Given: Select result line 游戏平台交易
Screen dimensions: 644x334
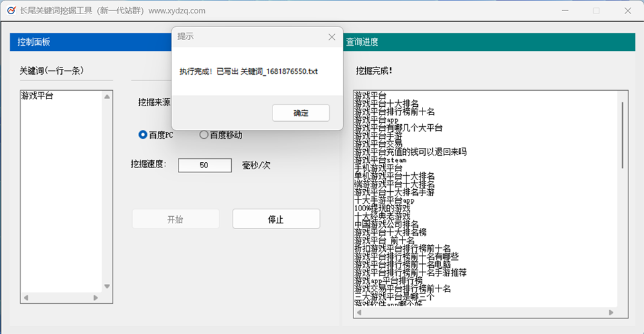Looking at the screenshot, I should coord(378,144).
